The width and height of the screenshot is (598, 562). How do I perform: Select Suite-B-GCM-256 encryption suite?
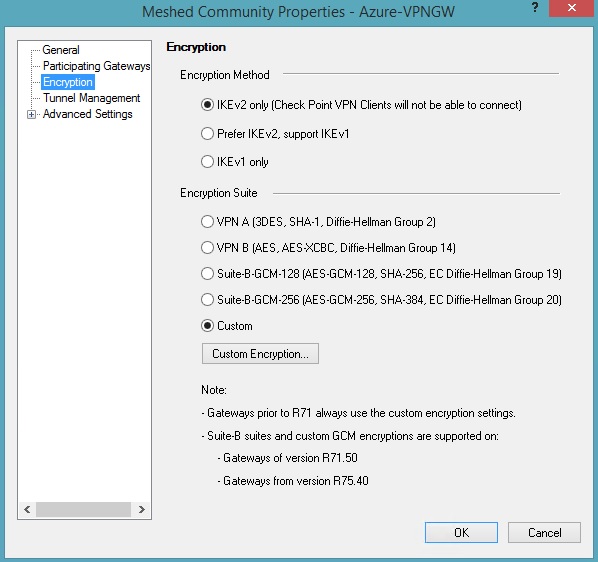[207, 300]
